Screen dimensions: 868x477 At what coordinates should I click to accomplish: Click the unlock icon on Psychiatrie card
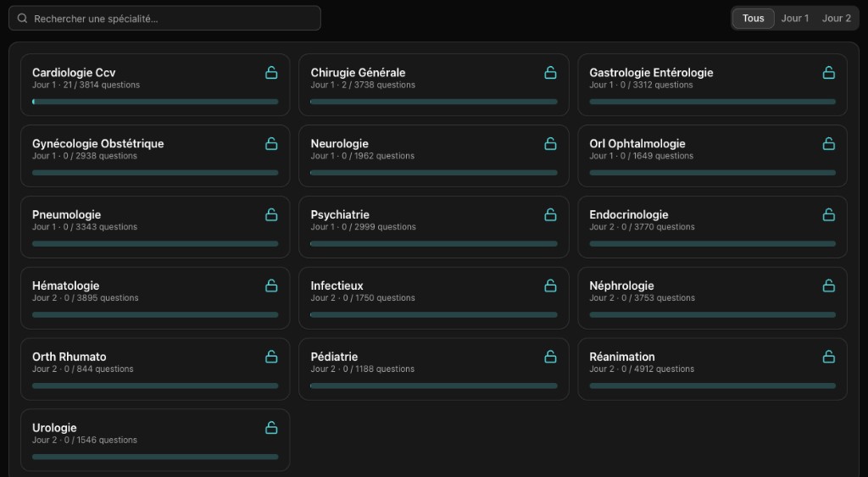[x=550, y=214]
